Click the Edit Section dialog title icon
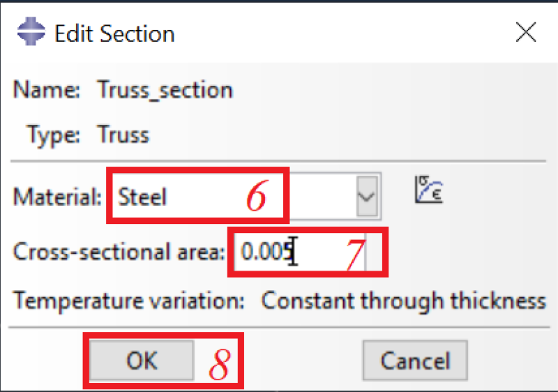The image size is (558, 392). [x=31, y=31]
